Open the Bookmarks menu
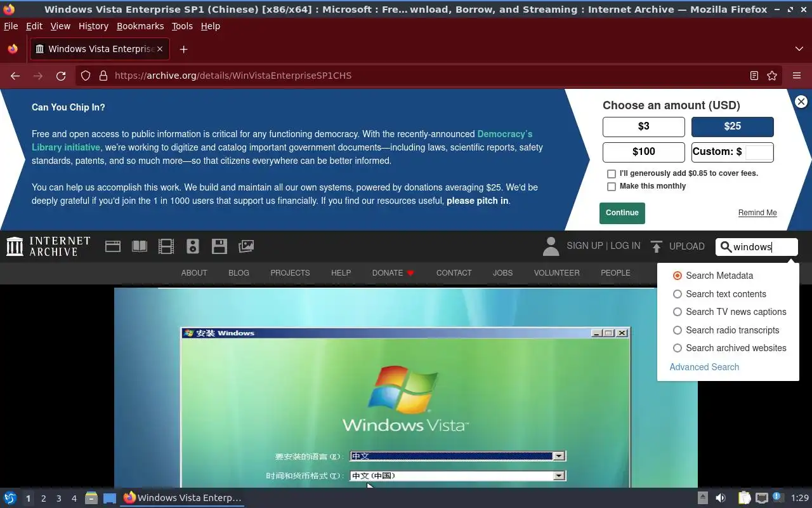 [140, 26]
